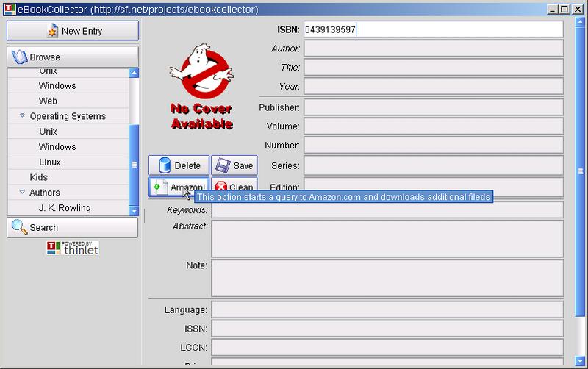588x369 pixels.
Task: Focus the Abstract text area
Action: (387, 238)
